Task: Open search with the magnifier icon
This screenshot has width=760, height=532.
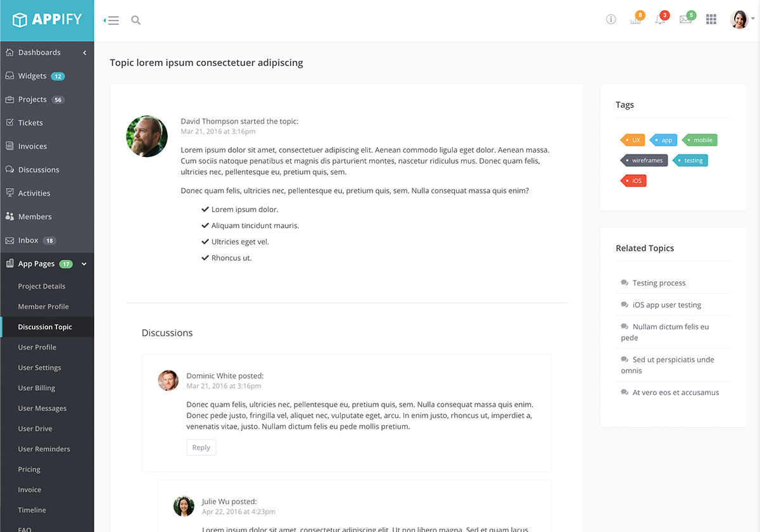Action: (136, 20)
